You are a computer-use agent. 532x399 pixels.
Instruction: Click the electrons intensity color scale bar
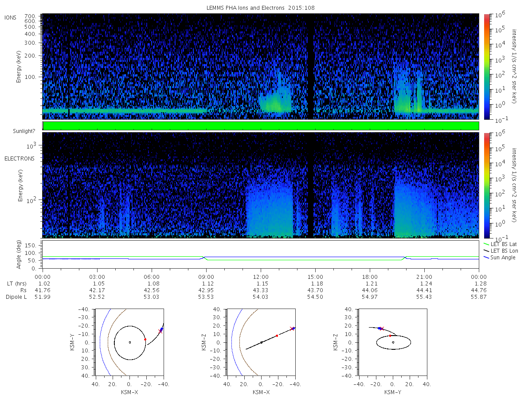[x=486, y=185]
